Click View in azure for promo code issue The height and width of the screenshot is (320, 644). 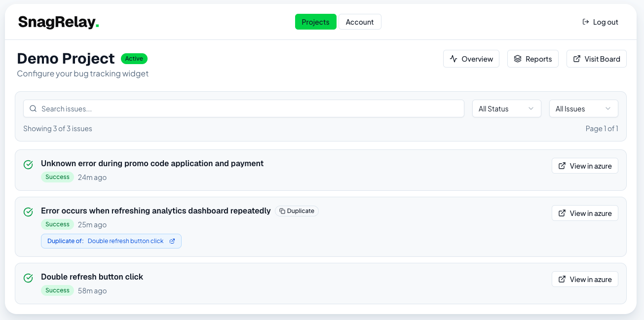585,166
